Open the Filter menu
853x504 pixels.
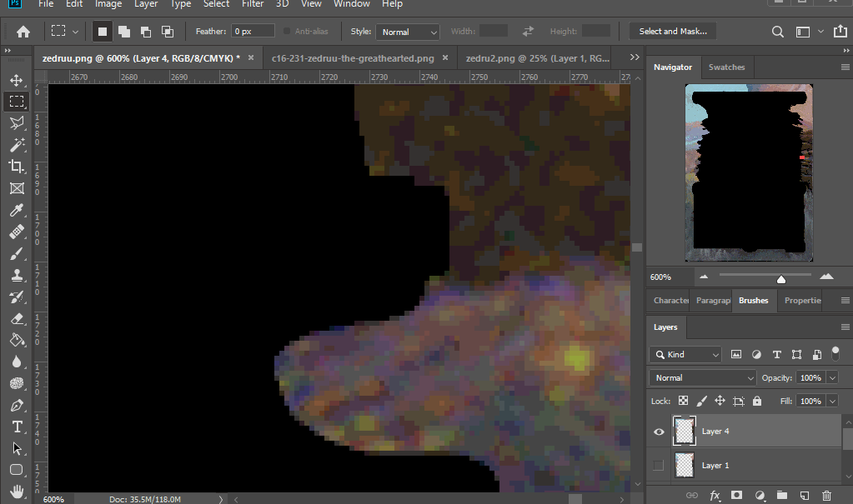pyautogui.click(x=253, y=4)
